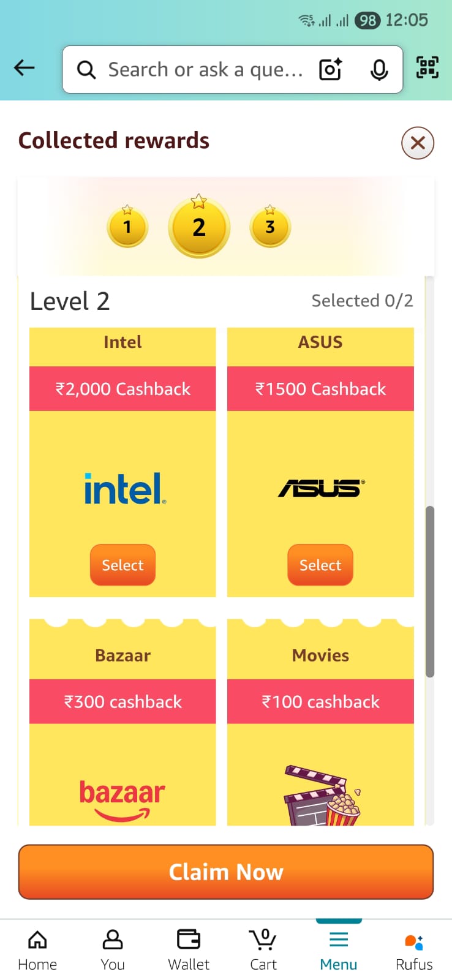452x980 pixels.
Task: Select the highlighted Level 2 coin
Action: (199, 228)
